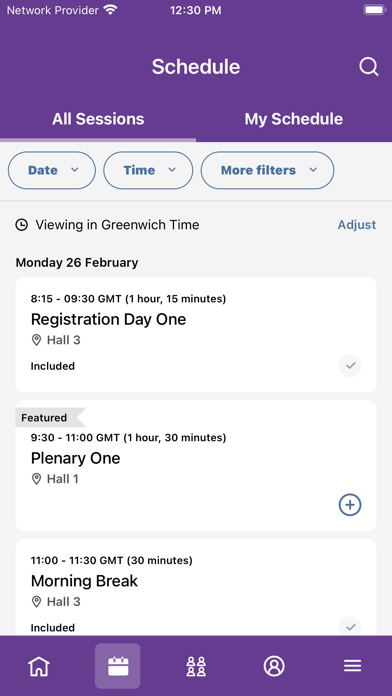Select the All Sessions tab
Viewport: 392px width, 696px height.
[x=98, y=119]
